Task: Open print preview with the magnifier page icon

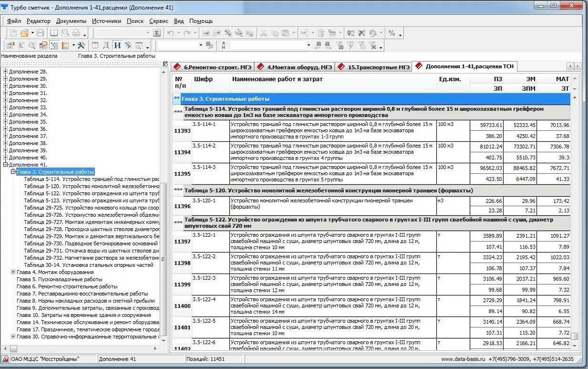Action: [x=65, y=33]
